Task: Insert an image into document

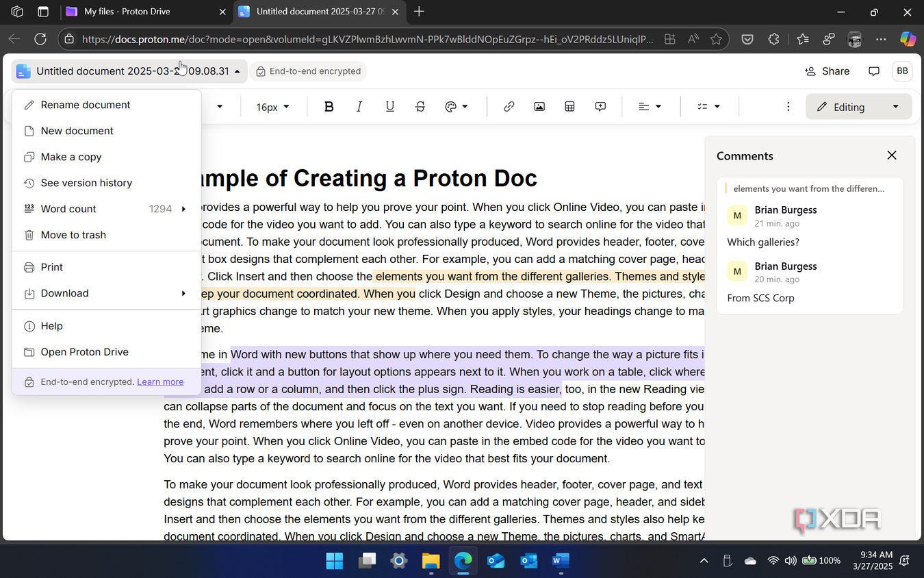Action: 539,107
